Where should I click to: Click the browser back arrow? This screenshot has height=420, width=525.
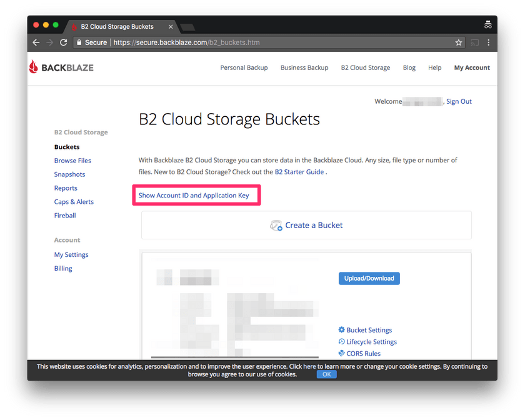point(36,42)
